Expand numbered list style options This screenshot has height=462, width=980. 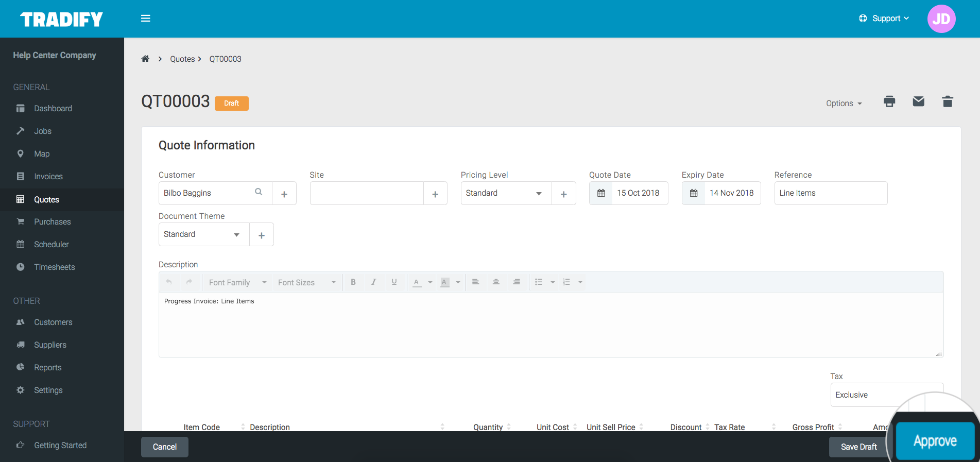(x=580, y=282)
